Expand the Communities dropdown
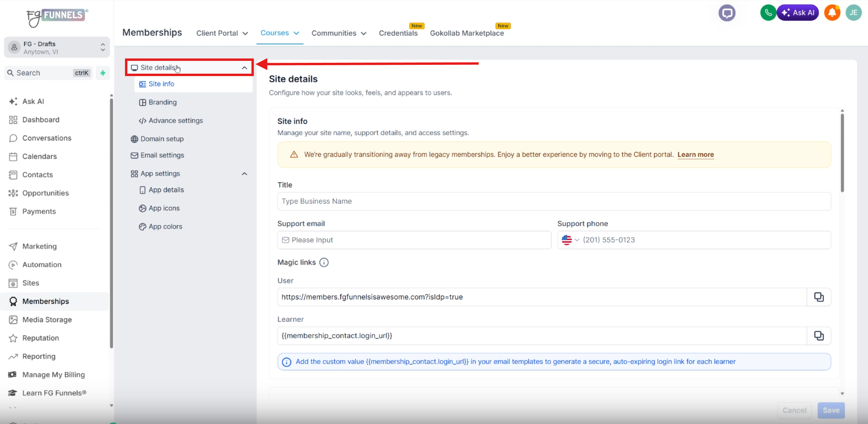 coord(339,33)
